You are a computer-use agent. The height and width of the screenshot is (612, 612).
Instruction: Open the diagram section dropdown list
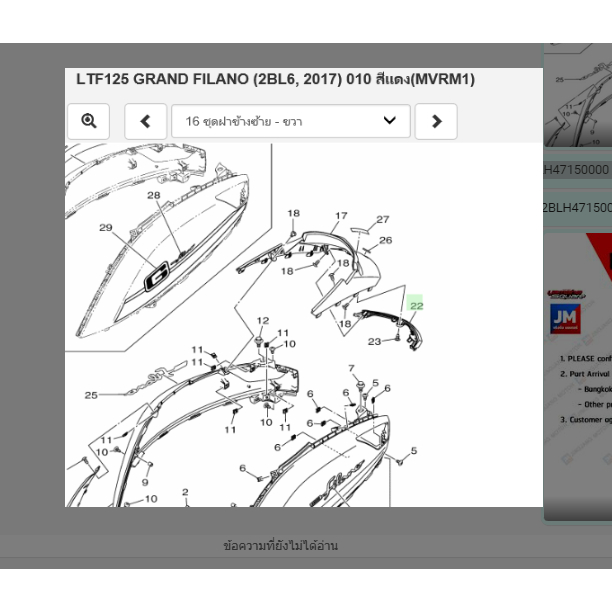pyautogui.click(x=291, y=121)
